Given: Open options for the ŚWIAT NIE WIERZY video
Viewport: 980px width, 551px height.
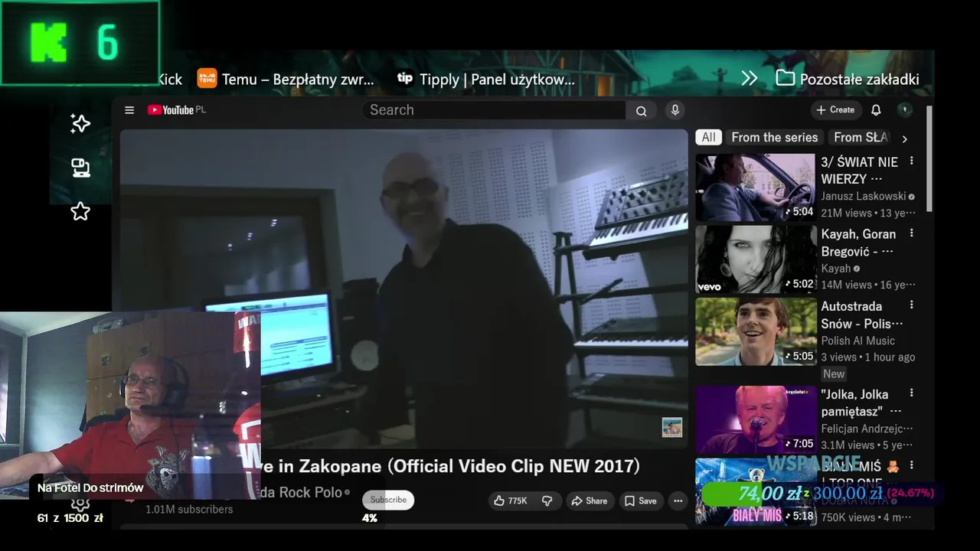Looking at the screenshot, I should coord(911,161).
